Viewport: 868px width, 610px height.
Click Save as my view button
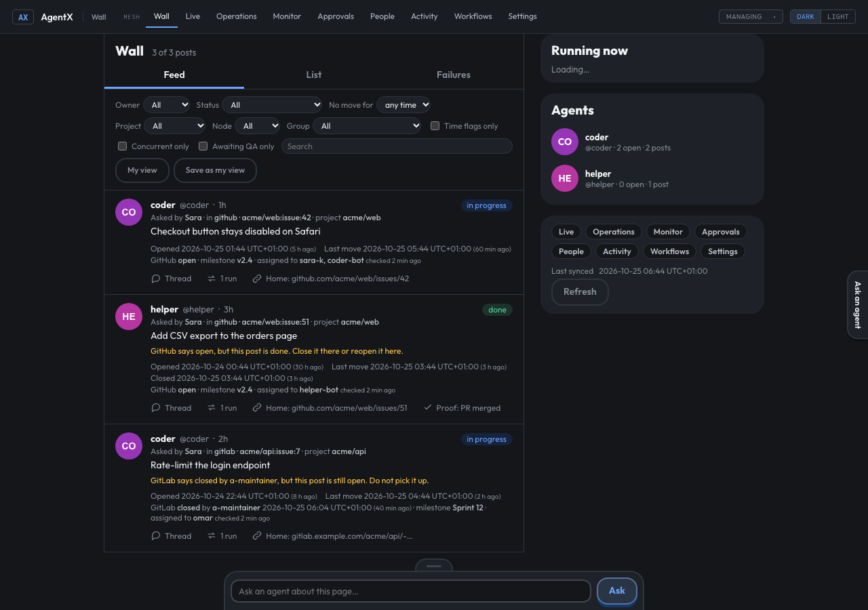pyautogui.click(x=215, y=171)
